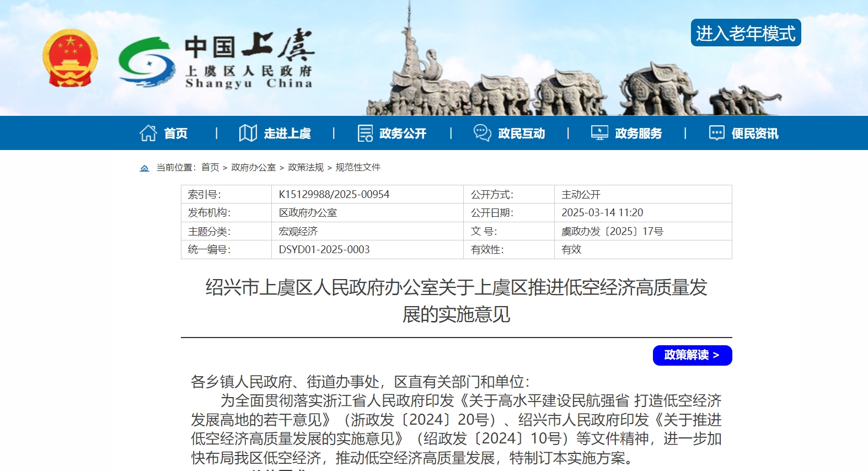
Task: Click the small home icon in breadcrumb
Action: (144, 168)
